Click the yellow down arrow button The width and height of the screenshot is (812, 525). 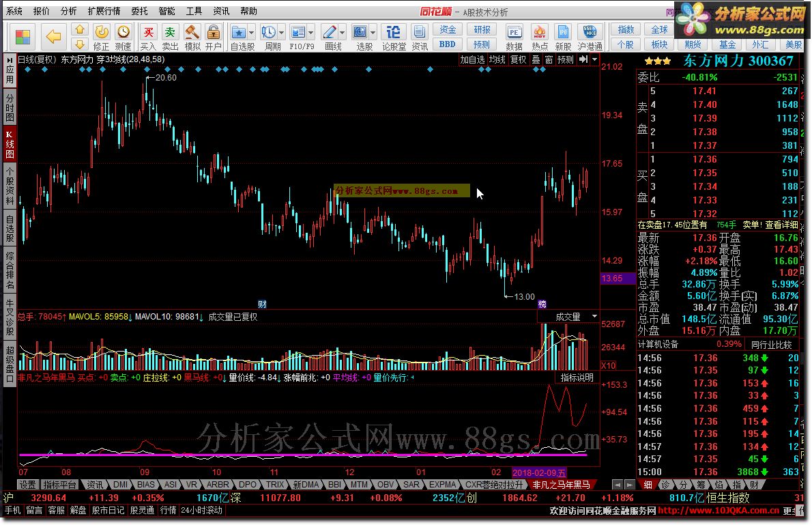point(79,44)
